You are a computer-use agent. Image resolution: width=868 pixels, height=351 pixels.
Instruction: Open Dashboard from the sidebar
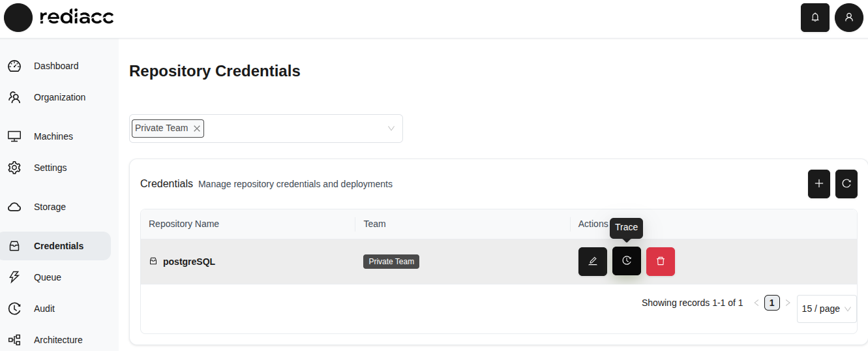click(x=56, y=66)
